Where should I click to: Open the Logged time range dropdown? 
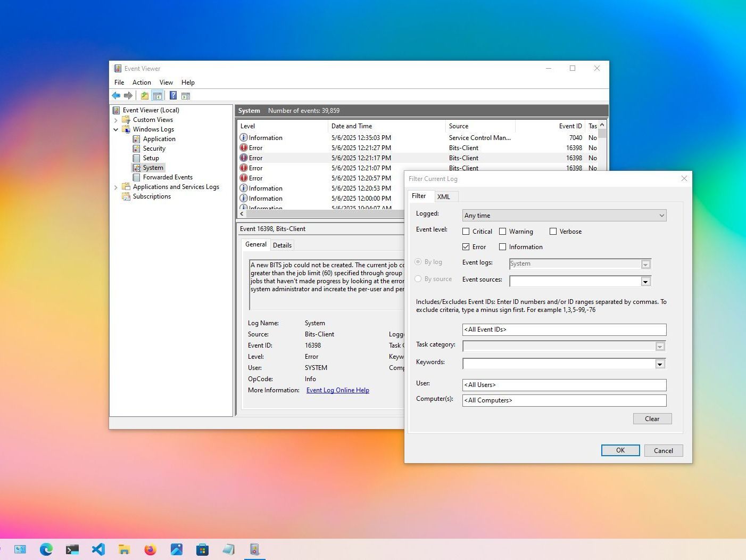[564, 216]
